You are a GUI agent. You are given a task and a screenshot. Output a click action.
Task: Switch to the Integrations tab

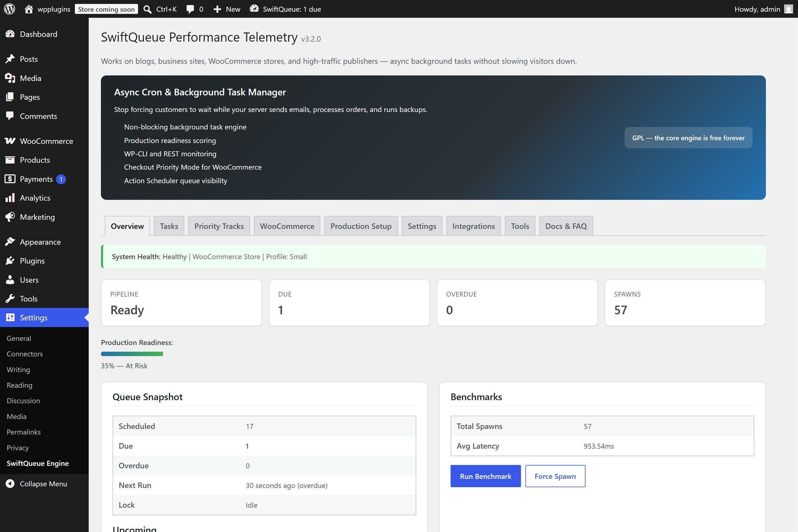(474, 226)
